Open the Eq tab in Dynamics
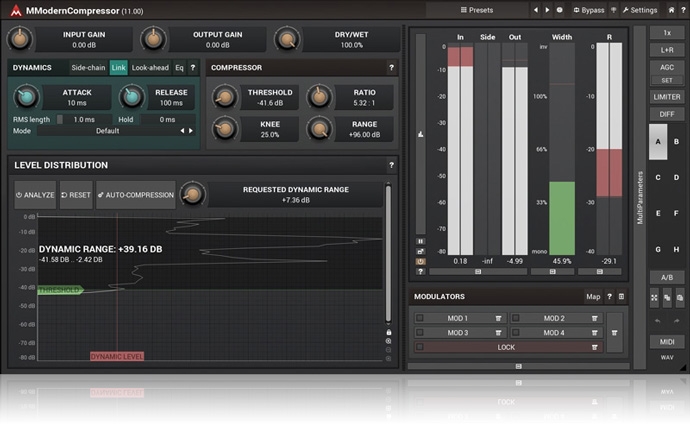The width and height of the screenshot is (690, 435). click(x=179, y=68)
